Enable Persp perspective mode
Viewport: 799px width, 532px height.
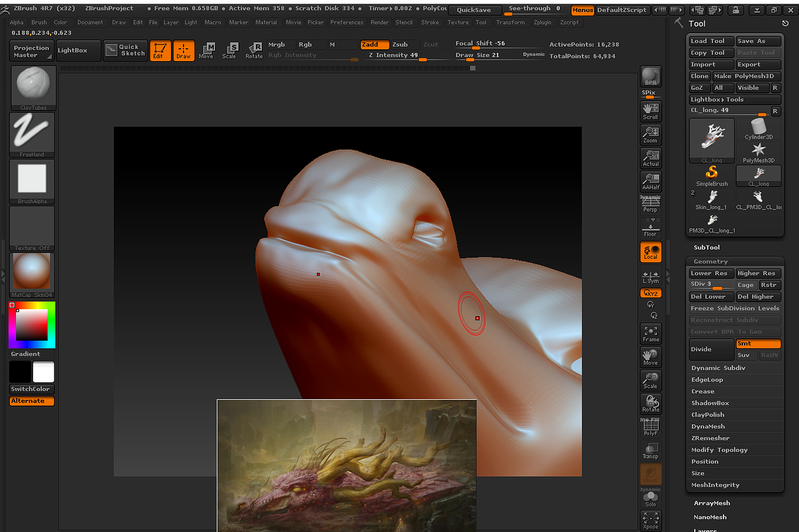tap(650, 204)
